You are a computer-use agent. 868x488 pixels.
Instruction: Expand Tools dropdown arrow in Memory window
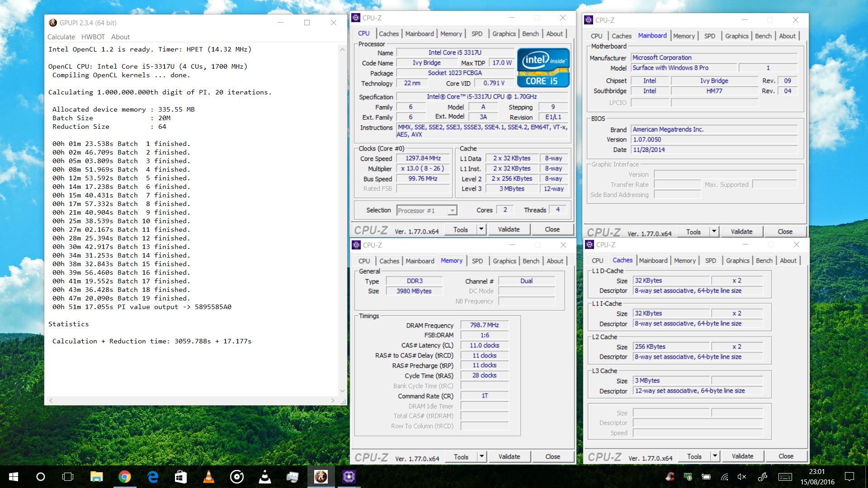tap(482, 456)
